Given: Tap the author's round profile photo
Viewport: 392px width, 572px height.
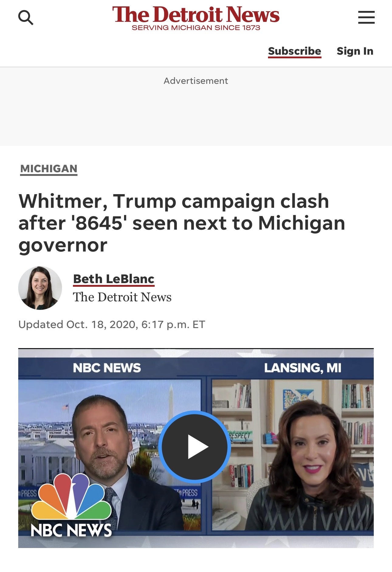Looking at the screenshot, I should 40,288.
